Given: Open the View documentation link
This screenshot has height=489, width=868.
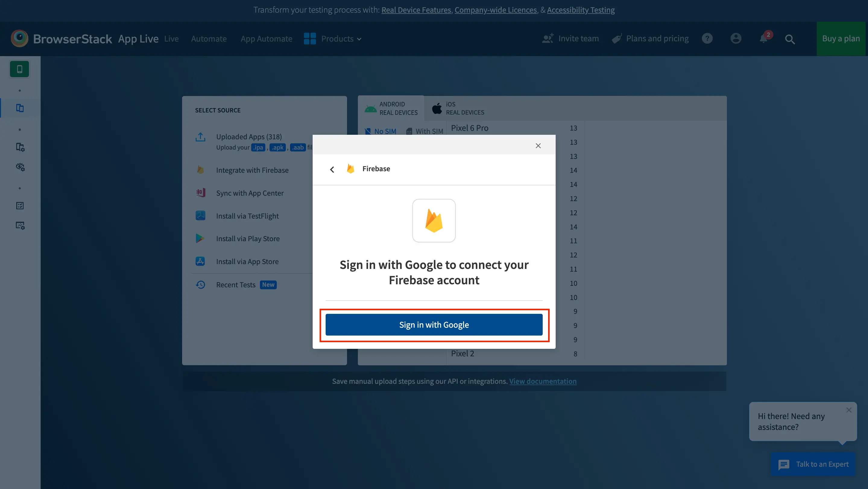Looking at the screenshot, I should [542, 381].
